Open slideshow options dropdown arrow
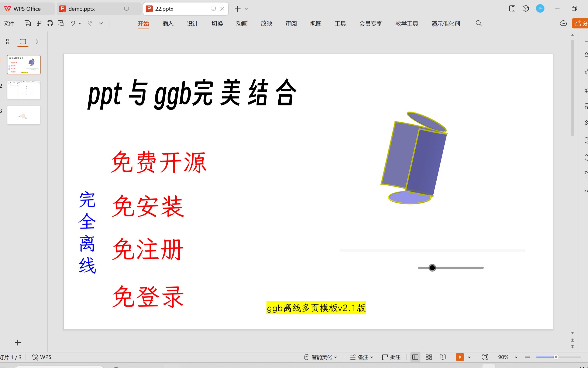The width and height of the screenshot is (588, 368). pos(469,357)
